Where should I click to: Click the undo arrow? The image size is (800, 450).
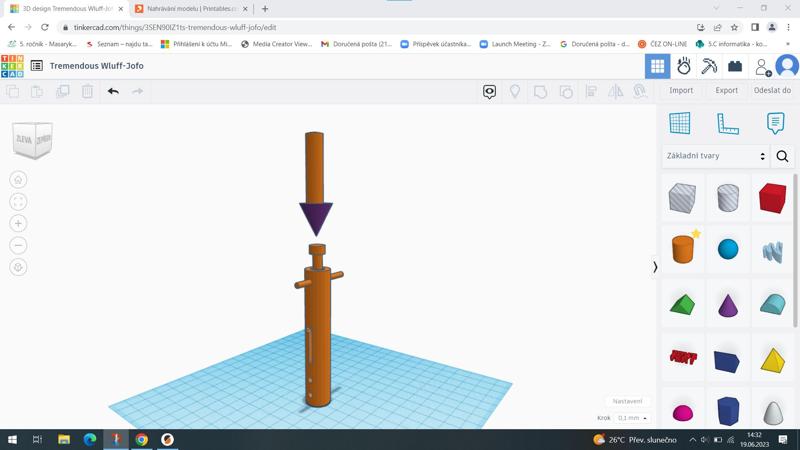pos(113,91)
